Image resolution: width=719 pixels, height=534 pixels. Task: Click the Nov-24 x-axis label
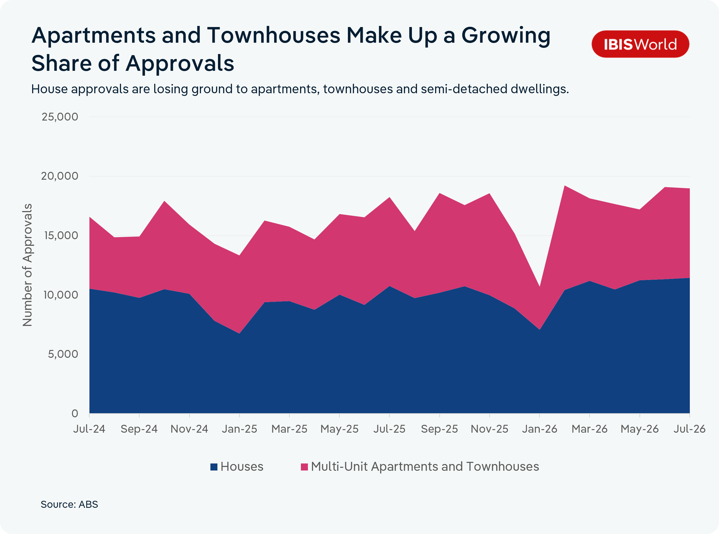tap(189, 429)
